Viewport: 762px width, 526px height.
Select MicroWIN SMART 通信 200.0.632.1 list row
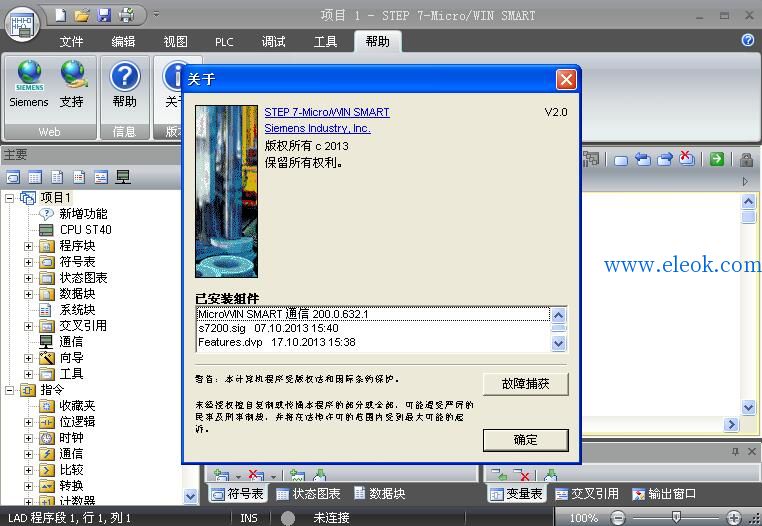(373, 314)
